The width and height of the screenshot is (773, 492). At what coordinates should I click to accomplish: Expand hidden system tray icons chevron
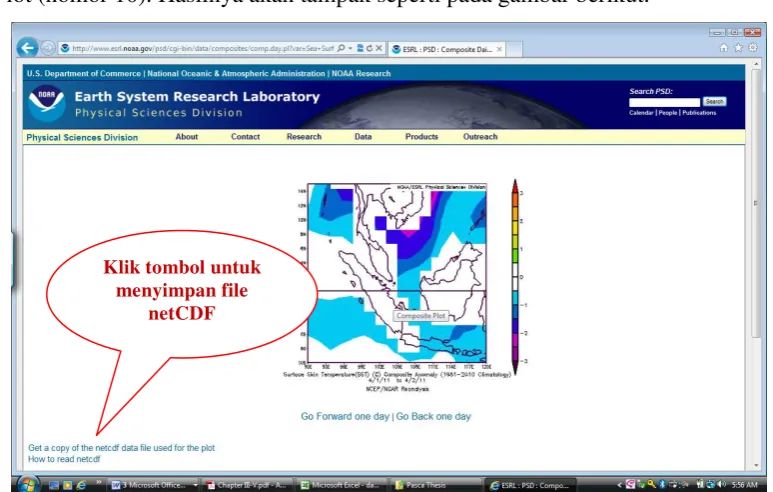(620, 486)
